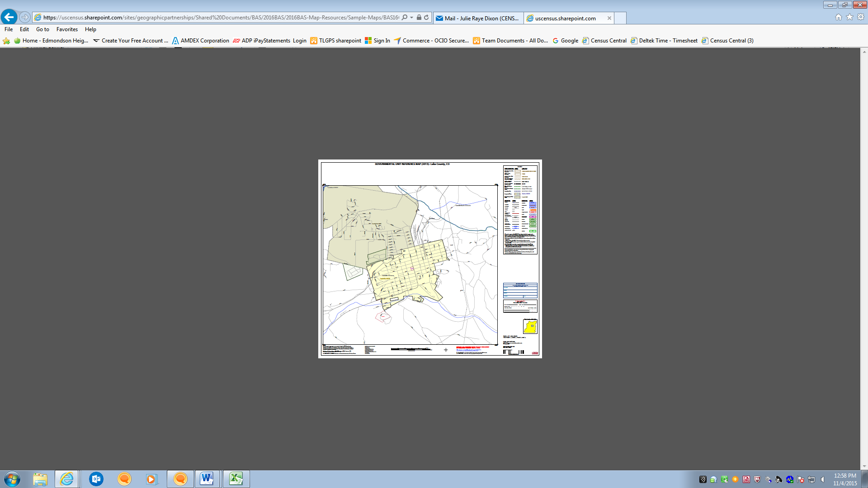Viewport: 868px width, 488px height.
Task: Open Excel from the taskbar
Action: coord(236,479)
